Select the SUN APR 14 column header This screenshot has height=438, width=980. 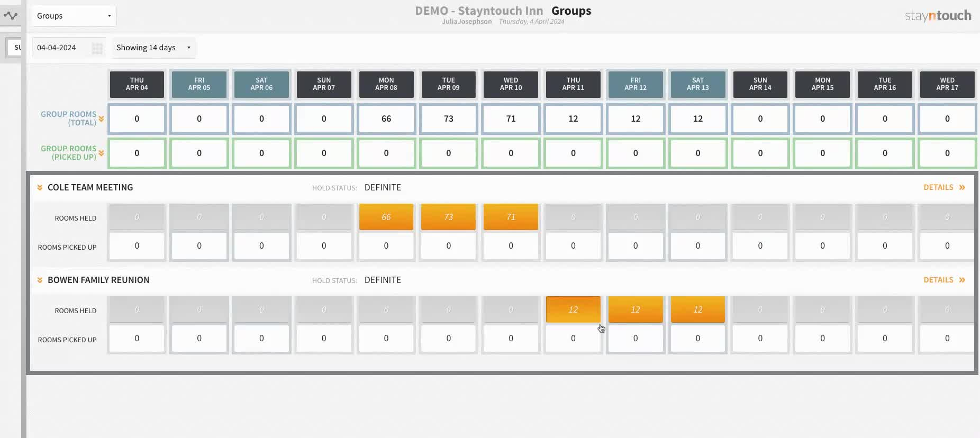point(760,84)
